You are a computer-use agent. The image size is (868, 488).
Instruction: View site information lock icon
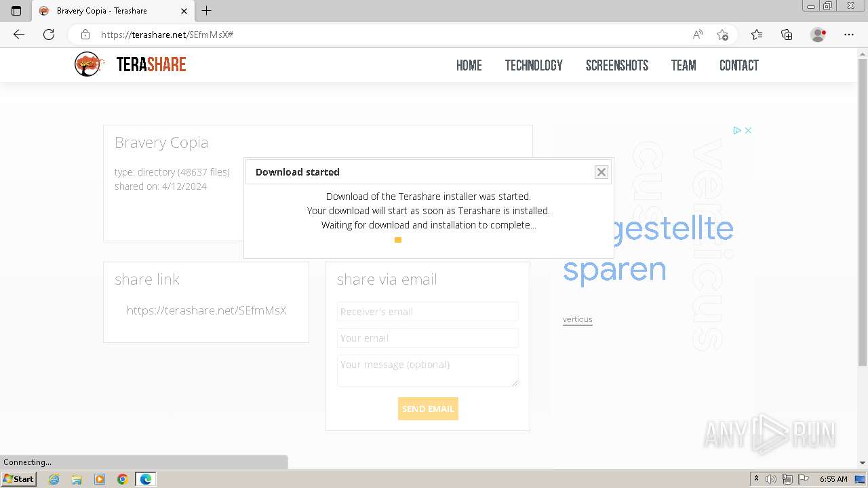[x=85, y=35]
